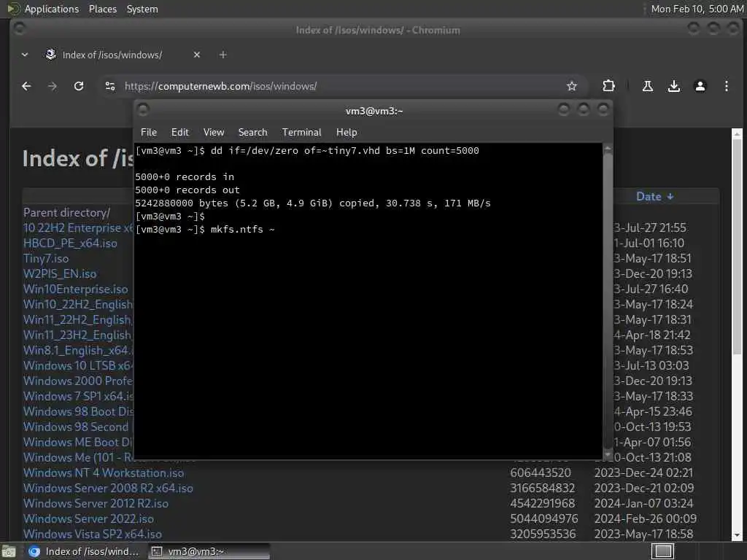Open the profile avatar icon
This screenshot has width=747, height=560.
click(x=700, y=86)
